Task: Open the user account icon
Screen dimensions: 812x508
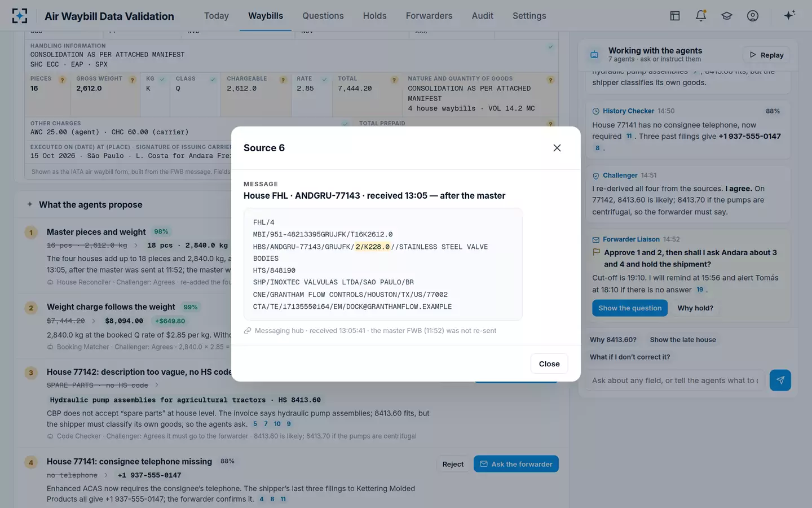Action: pyautogui.click(x=753, y=16)
